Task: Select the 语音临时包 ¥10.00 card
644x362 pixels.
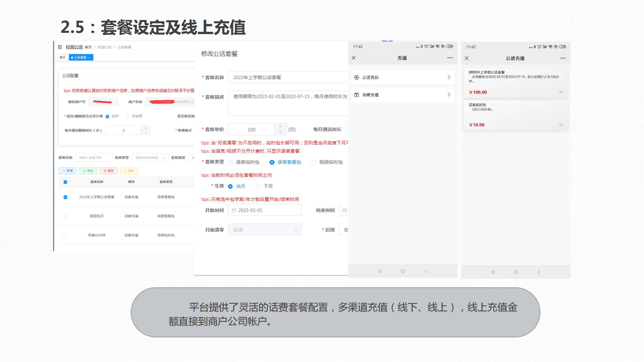Action: [516, 116]
